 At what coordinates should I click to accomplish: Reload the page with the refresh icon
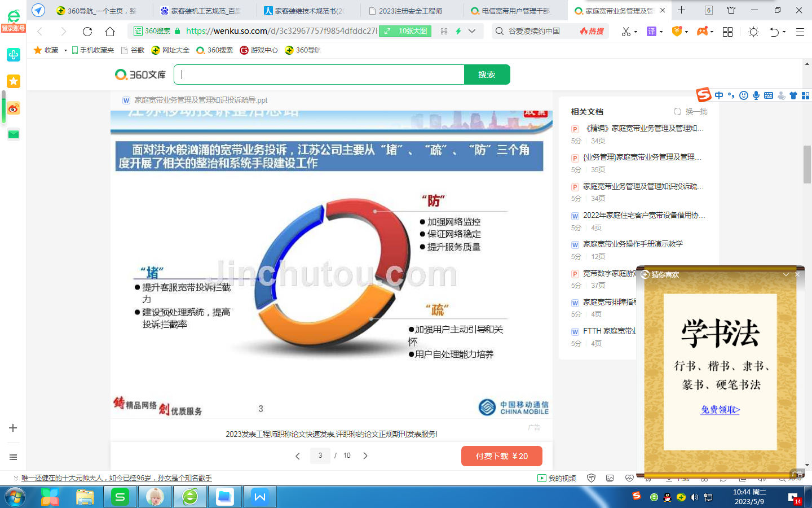[x=87, y=32]
